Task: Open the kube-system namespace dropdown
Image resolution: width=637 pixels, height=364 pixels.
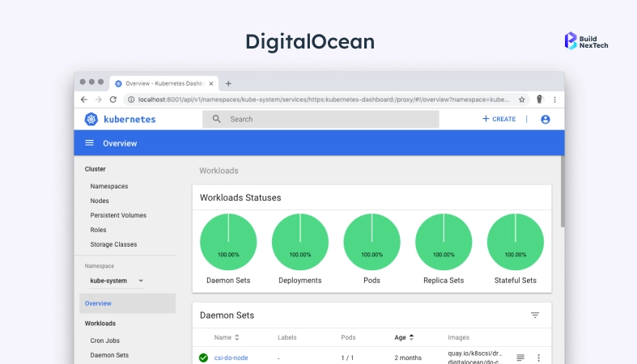Action: [117, 281]
